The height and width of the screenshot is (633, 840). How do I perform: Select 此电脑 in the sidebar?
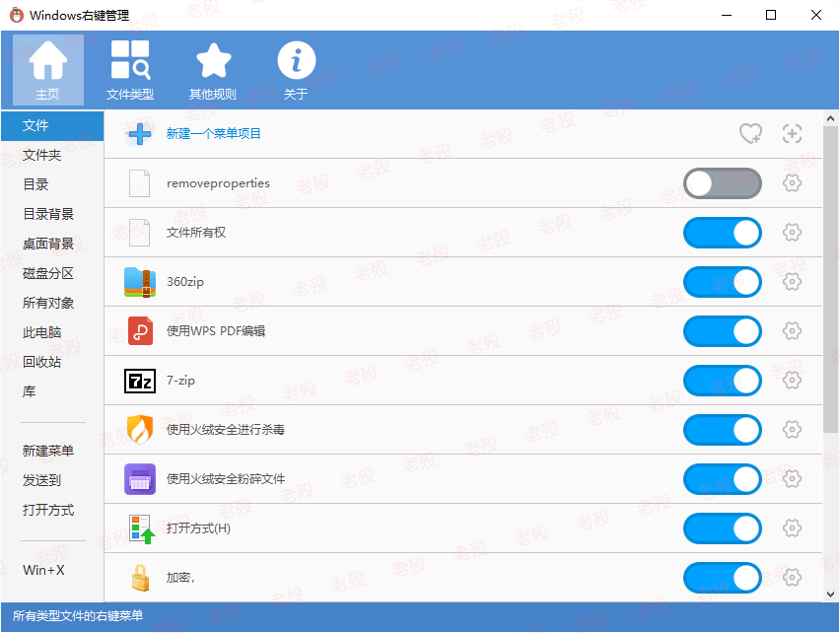(x=52, y=332)
